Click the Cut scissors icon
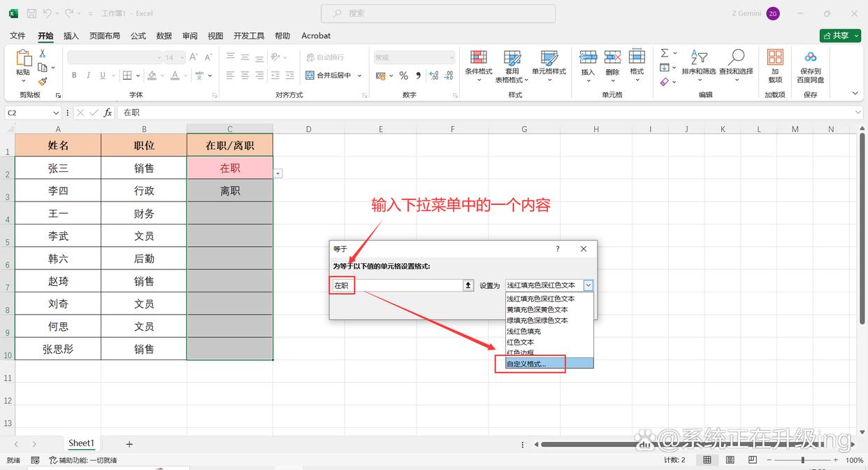The image size is (868, 470). pos(43,53)
